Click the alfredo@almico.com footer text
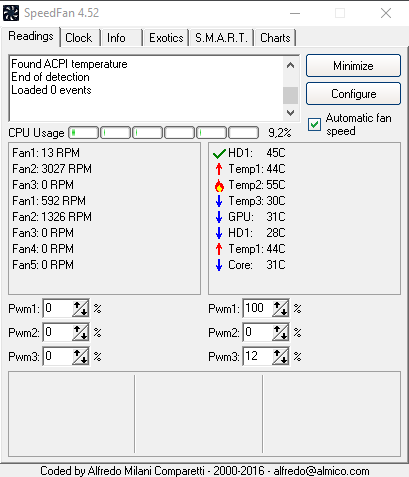The width and height of the screenshot is (409, 477). [x=321, y=471]
